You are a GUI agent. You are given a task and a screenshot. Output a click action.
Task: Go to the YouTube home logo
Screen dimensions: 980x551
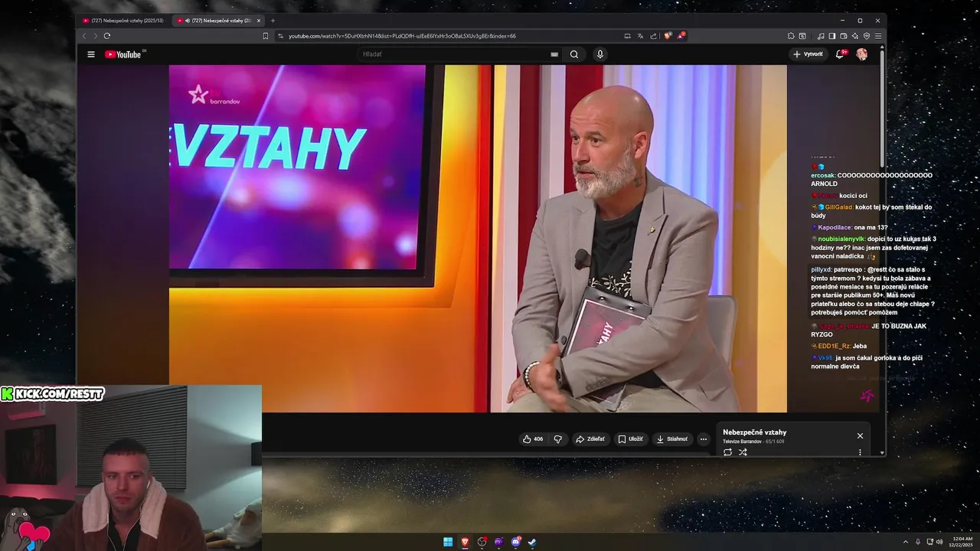pos(124,54)
